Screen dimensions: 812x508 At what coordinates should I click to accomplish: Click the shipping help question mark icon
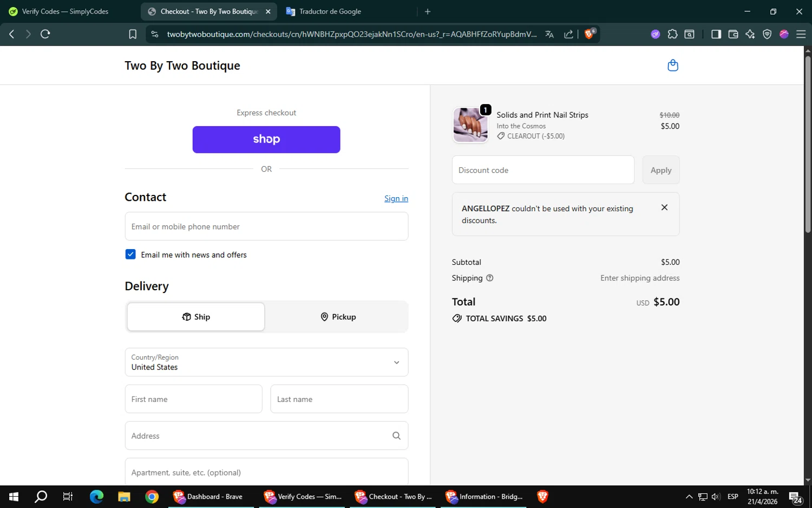(x=490, y=278)
